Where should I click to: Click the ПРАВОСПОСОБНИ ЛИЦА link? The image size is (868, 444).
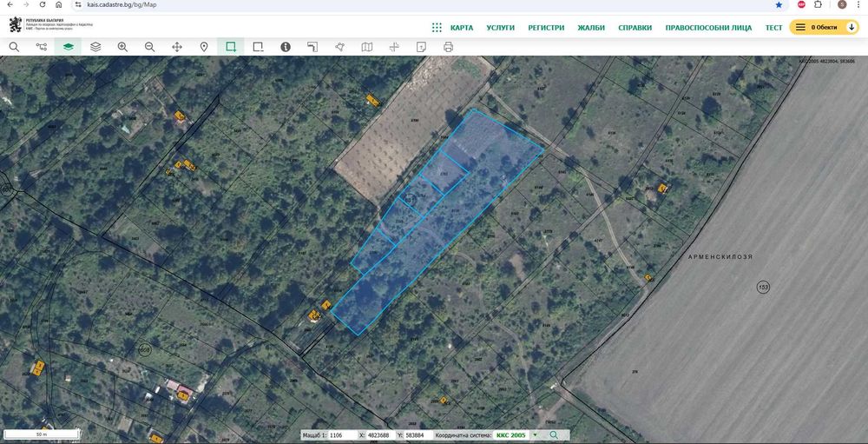click(x=708, y=28)
